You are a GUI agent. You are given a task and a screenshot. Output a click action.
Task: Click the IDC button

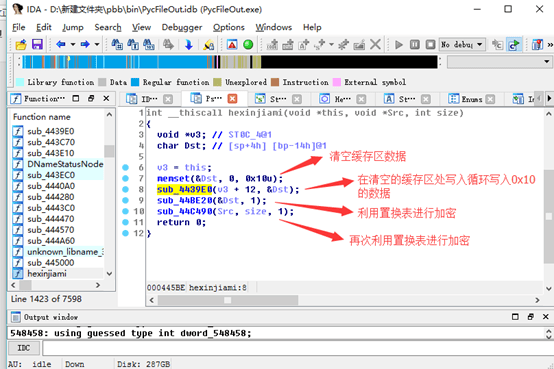tap(24, 348)
